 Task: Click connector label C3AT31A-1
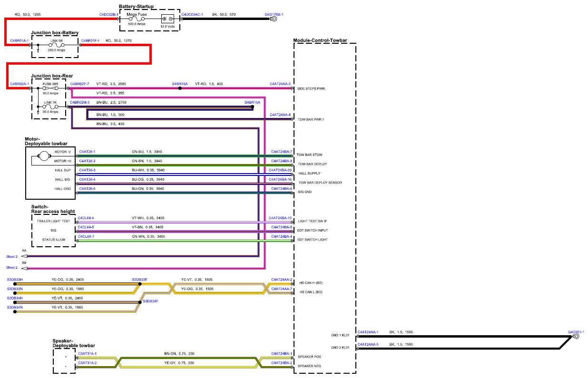click(88, 353)
